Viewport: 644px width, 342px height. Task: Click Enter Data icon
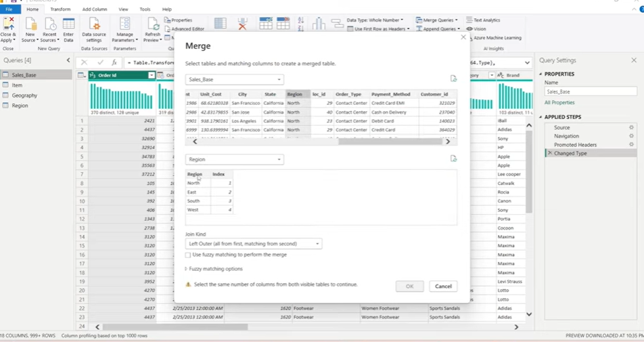click(x=68, y=24)
